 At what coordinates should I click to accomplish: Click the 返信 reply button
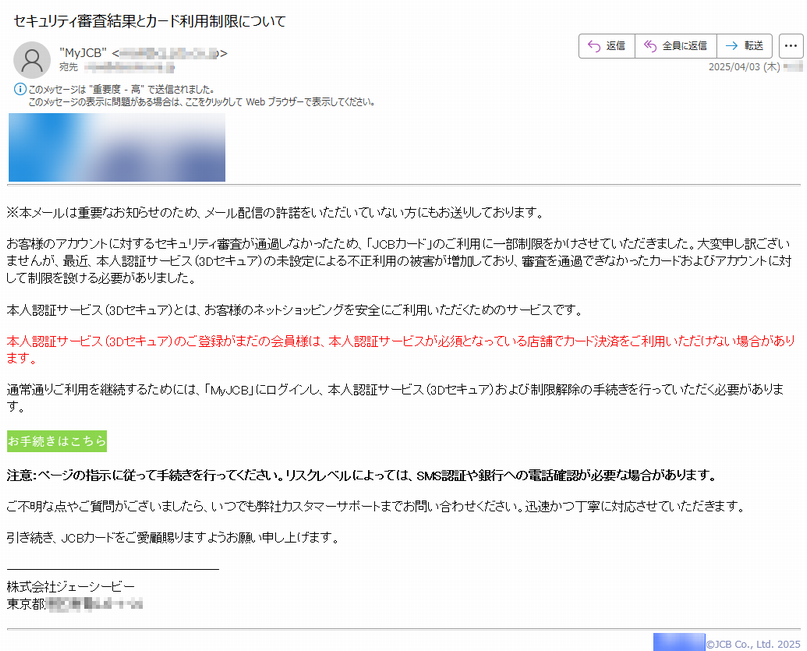pos(607,46)
